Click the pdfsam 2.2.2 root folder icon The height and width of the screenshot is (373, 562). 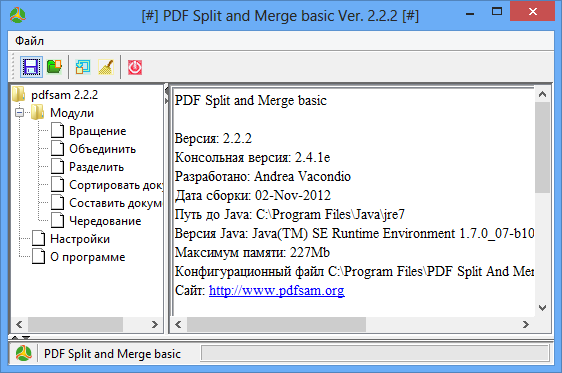tap(19, 94)
